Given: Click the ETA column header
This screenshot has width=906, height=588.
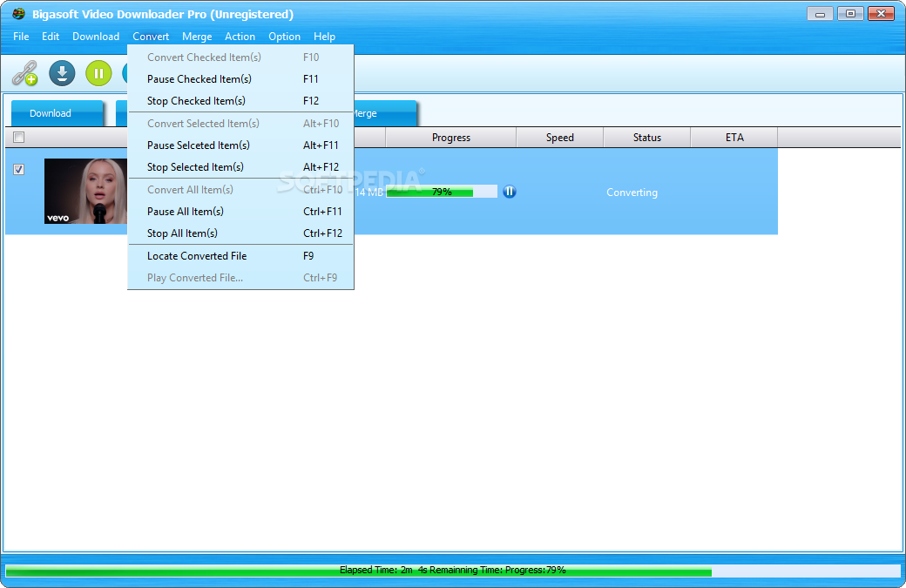Looking at the screenshot, I should [x=734, y=138].
